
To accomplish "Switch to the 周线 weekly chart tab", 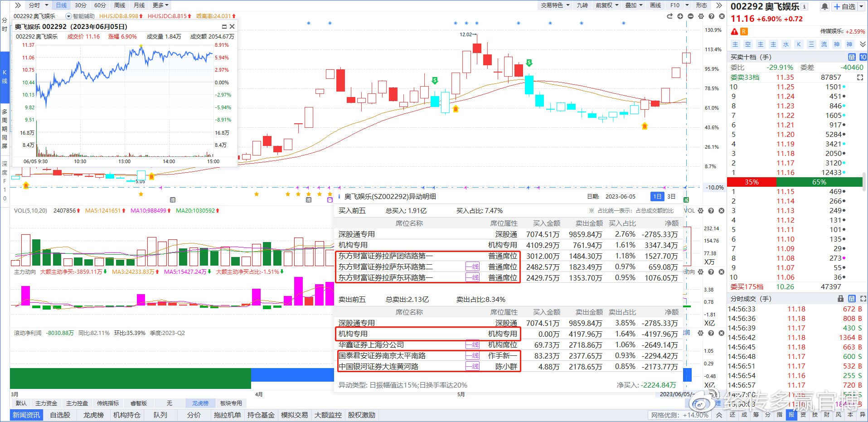I will [x=119, y=5].
